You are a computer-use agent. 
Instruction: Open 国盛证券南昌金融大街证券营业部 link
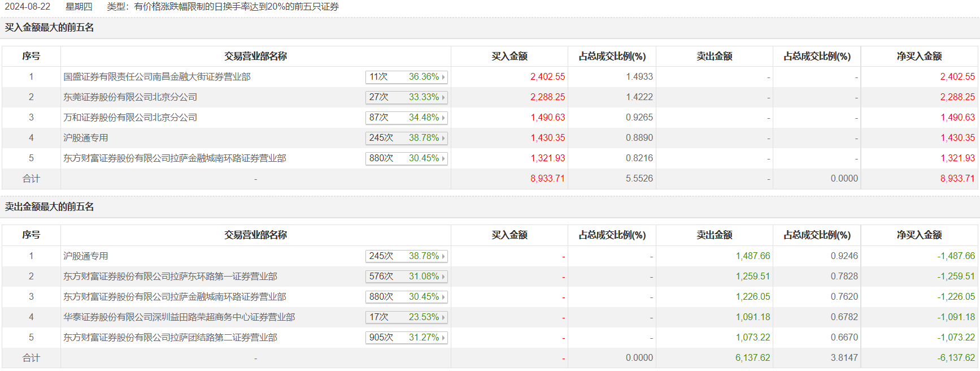[x=156, y=77]
